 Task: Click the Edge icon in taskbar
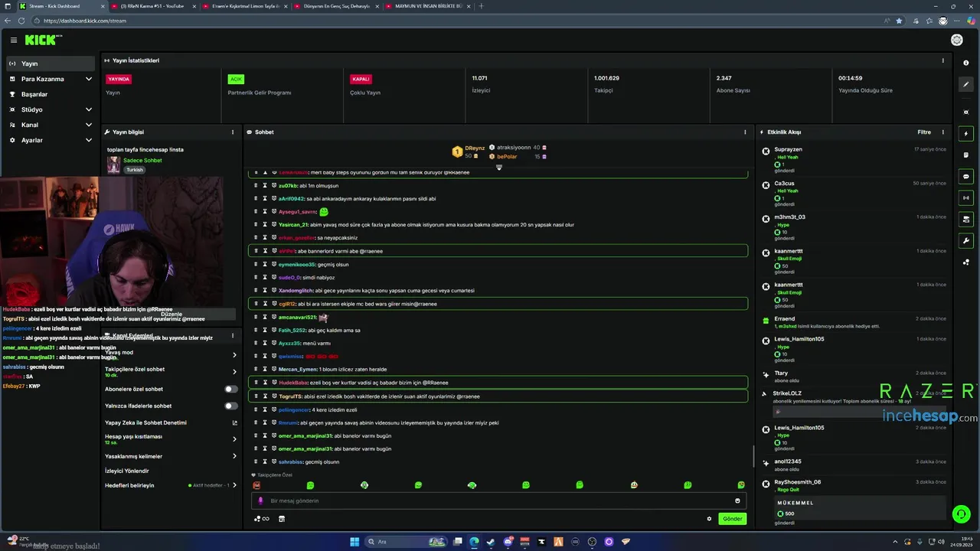tap(474, 542)
